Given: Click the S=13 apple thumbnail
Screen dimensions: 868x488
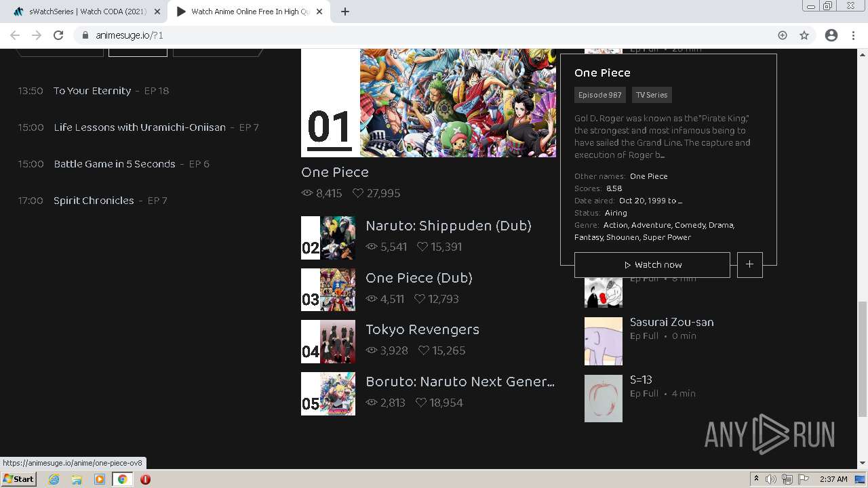Looking at the screenshot, I should coord(604,399).
